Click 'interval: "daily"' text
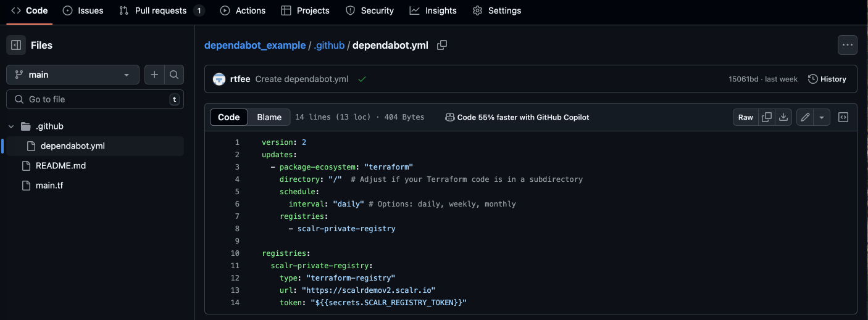868x320 pixels. click(x=327, y=204)
